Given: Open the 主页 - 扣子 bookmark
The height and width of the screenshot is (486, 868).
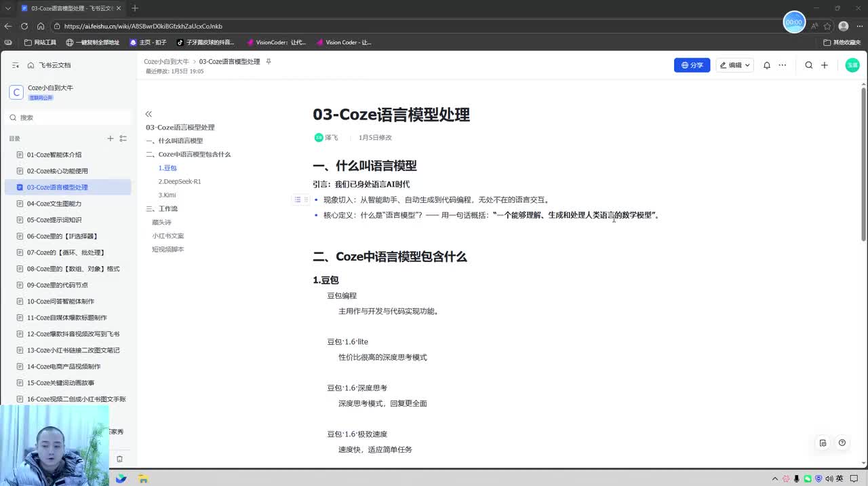Looking at the screenshot, I should click(148, 42).
